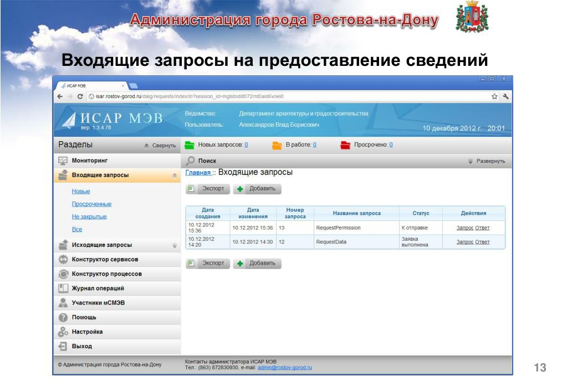Click the red overdue folder icon
Image resolution: width=567 pixels, height=392 pixels.
click(x=345, y=145)
